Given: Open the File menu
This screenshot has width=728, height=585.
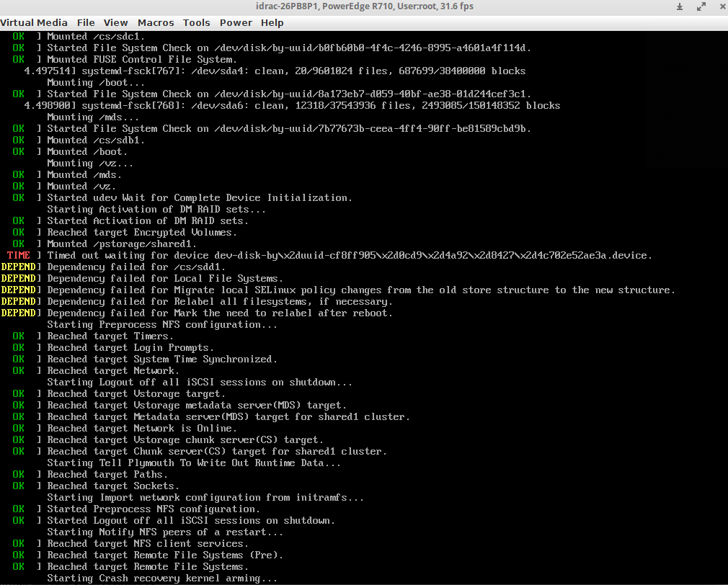Looking at the screenshot, I should 86,22.
